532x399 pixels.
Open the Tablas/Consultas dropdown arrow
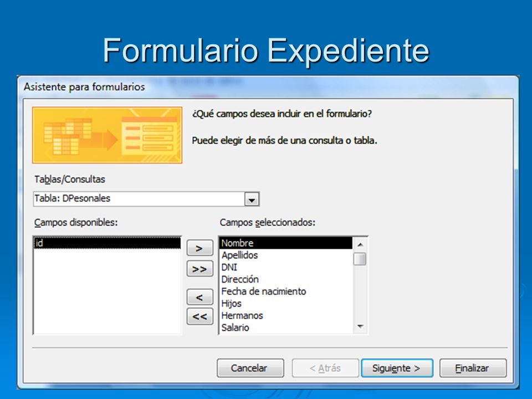coord(252,199)
